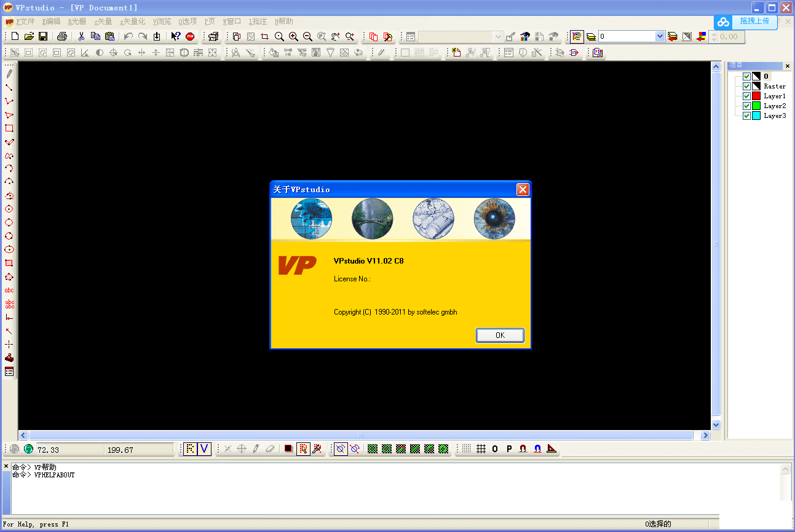795x532 pixels.
Task: Click the New document icon
Action: coord(15,37)
